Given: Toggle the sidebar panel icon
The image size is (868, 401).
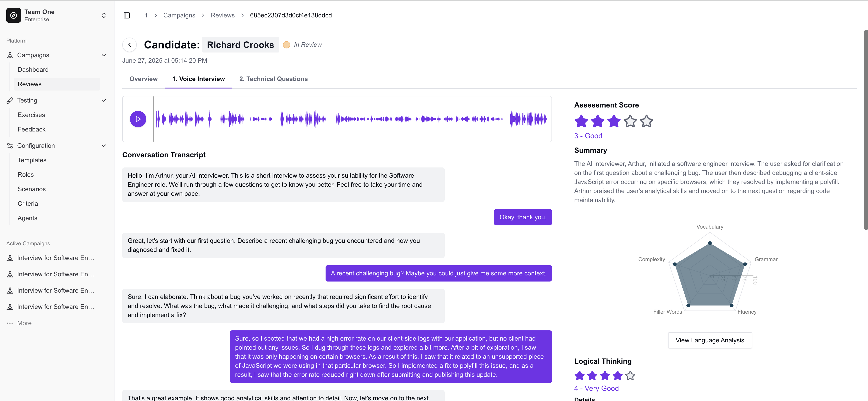Looking at the screenshot, I should (x=127, y=15).
